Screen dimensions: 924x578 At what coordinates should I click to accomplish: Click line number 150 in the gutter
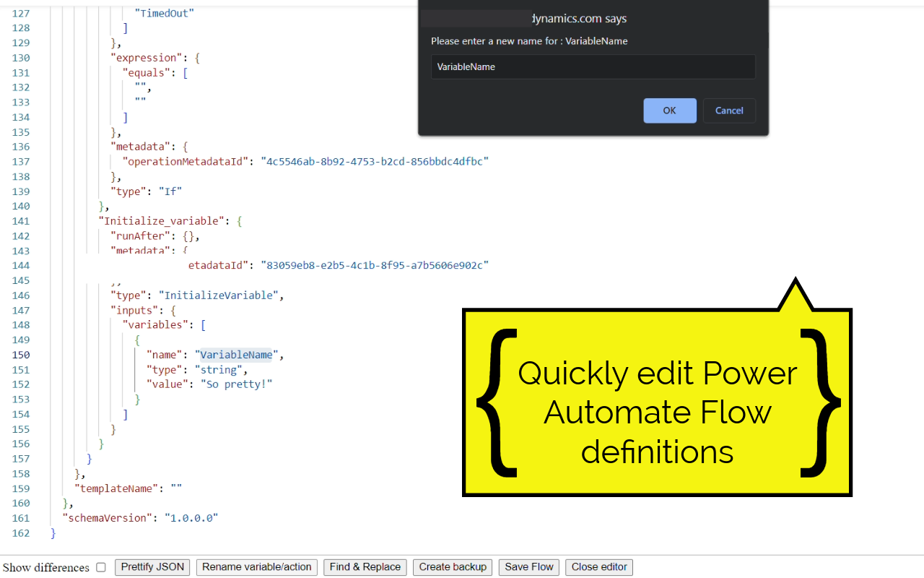tap(21, 354)
